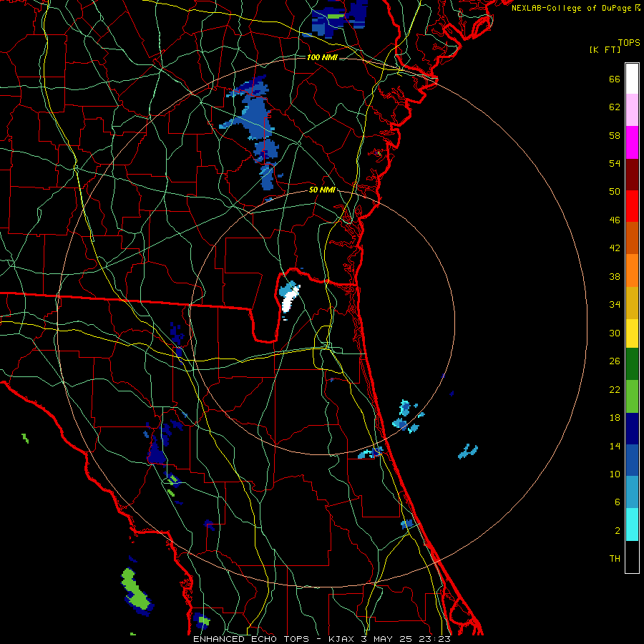Click the '2' legend value

(x=618, y=531)
